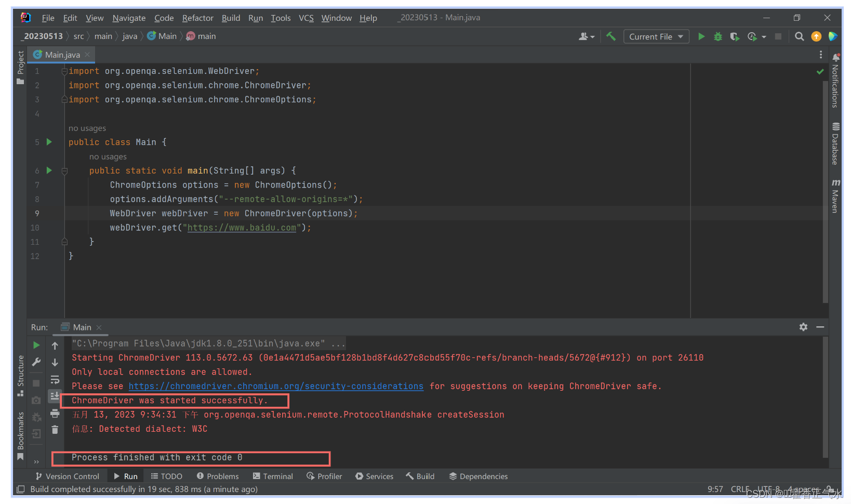Clear console output using the trash icon
Image resolution: width=851 pixels, height=504 pixels.
click(55, 429)
